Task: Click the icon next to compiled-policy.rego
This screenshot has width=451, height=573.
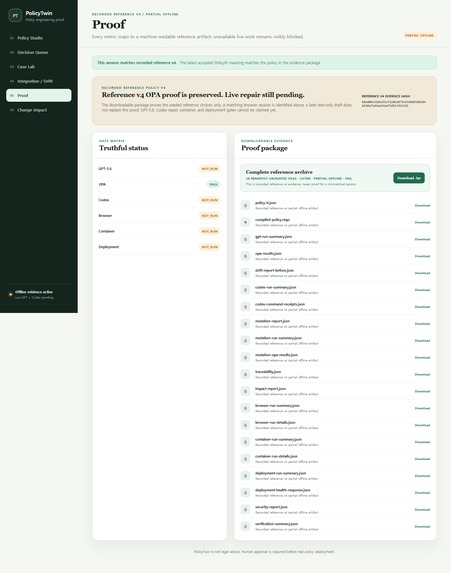Action: [x=245, y=222]
